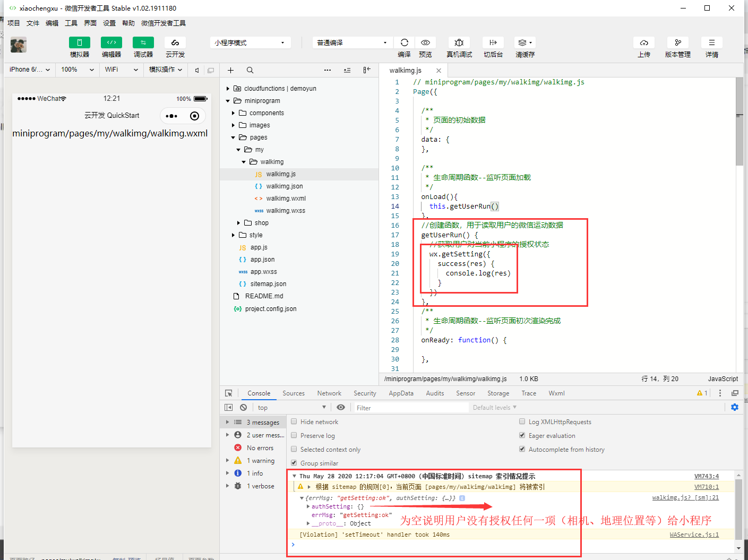Viewport: 748px width, 560px height.
Task: Enable Log XMLHttpRequests checkbox
Action: coord(522,421)
